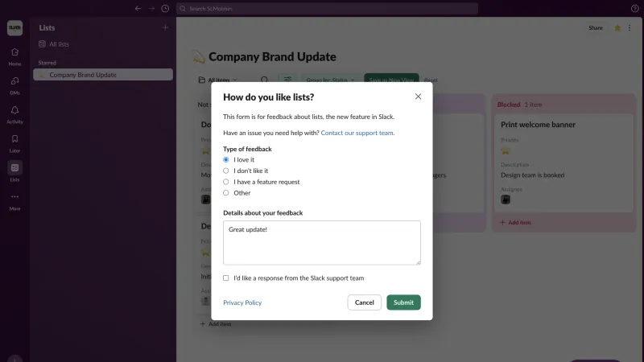Click the search bar at top
The image size is (644, 362).
328,8
